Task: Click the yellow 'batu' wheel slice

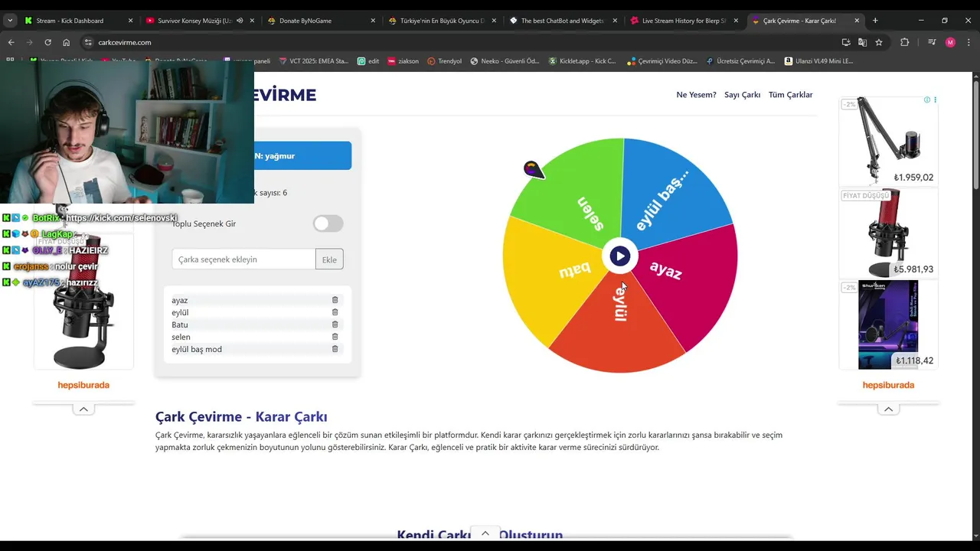Action: 547,279
